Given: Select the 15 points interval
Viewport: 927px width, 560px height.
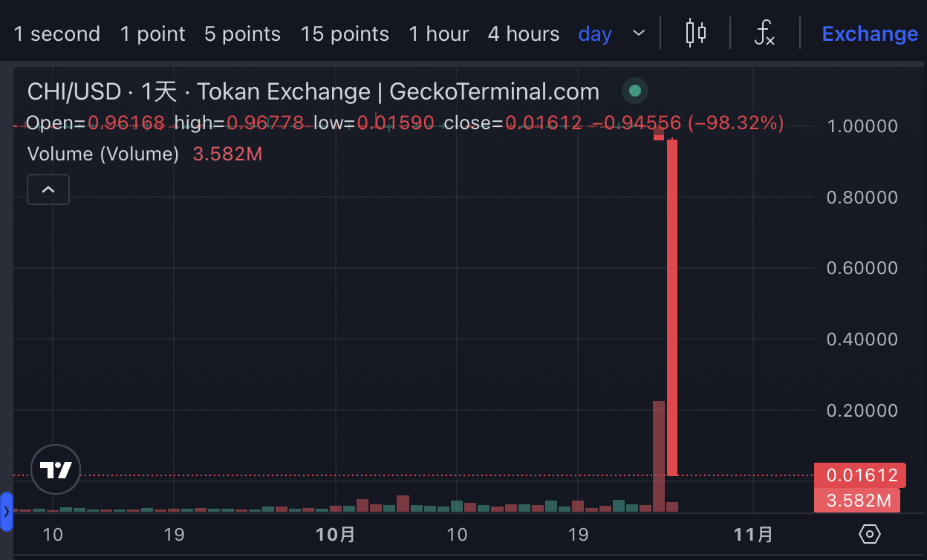Looking at the screenshot, I should coord(345,33).
